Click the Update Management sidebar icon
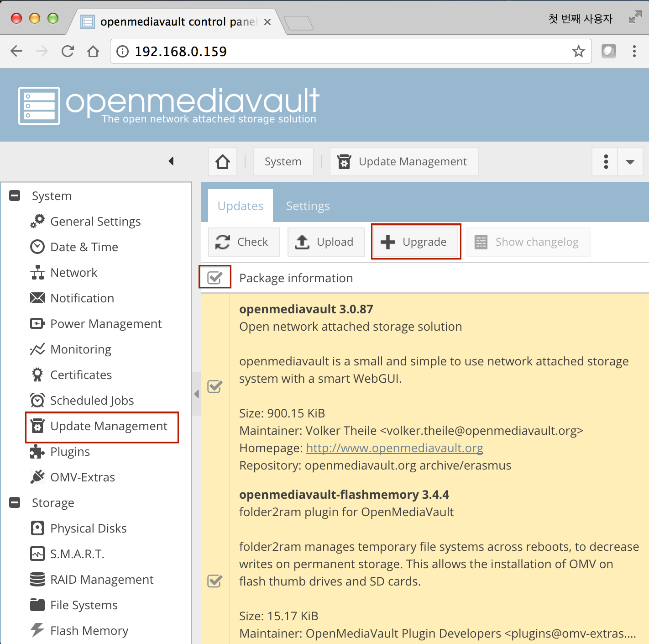Image resolution: width=649 pixels, height=644 pixels. coord(37,426)
